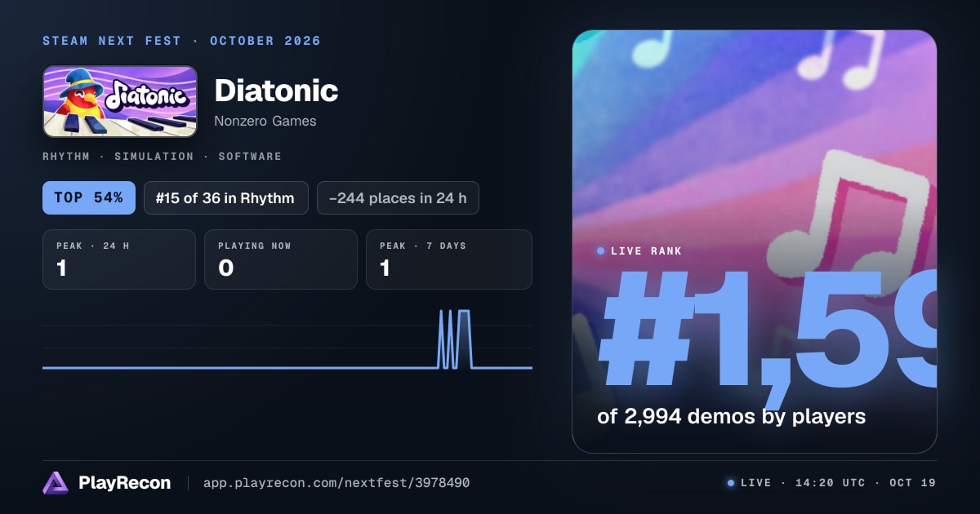Click the Steam Next Fest October 2026 header
Viewport: 980px width, 514px height.
click(x=181, y=41)
